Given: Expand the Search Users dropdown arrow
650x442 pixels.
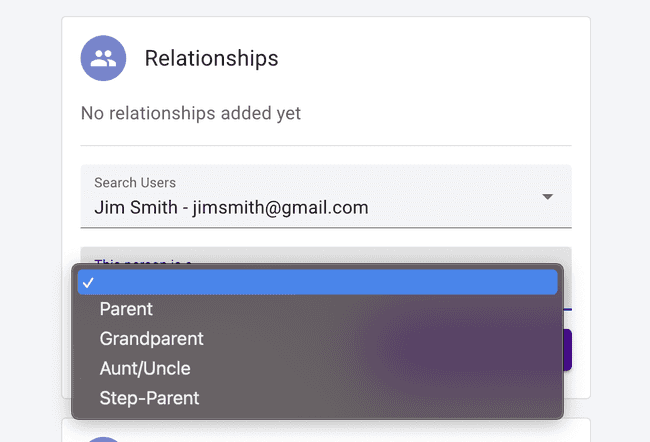Looking at the screenshot, I should [x=548, y=197].
